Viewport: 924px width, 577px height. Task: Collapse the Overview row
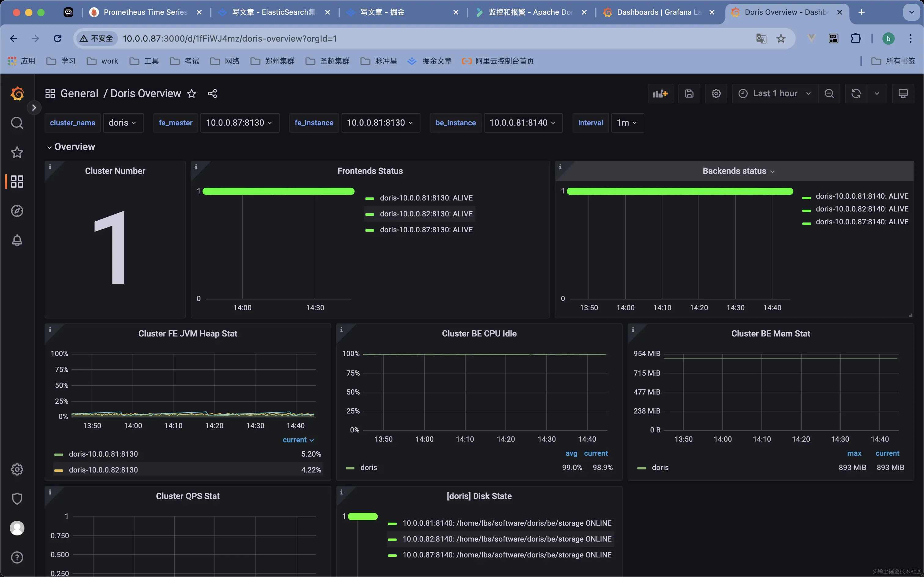pos(71,147)
